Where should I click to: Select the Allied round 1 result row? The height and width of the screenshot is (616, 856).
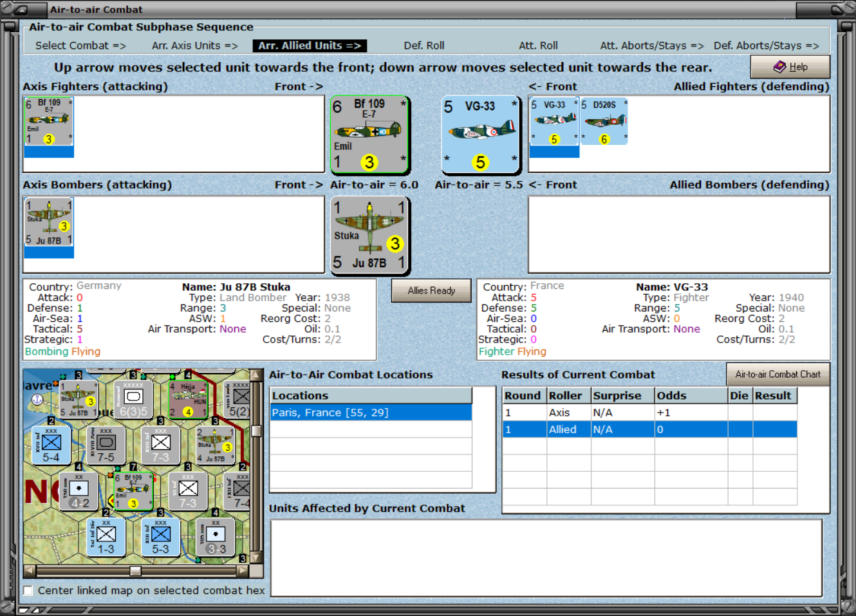point(649,429)
